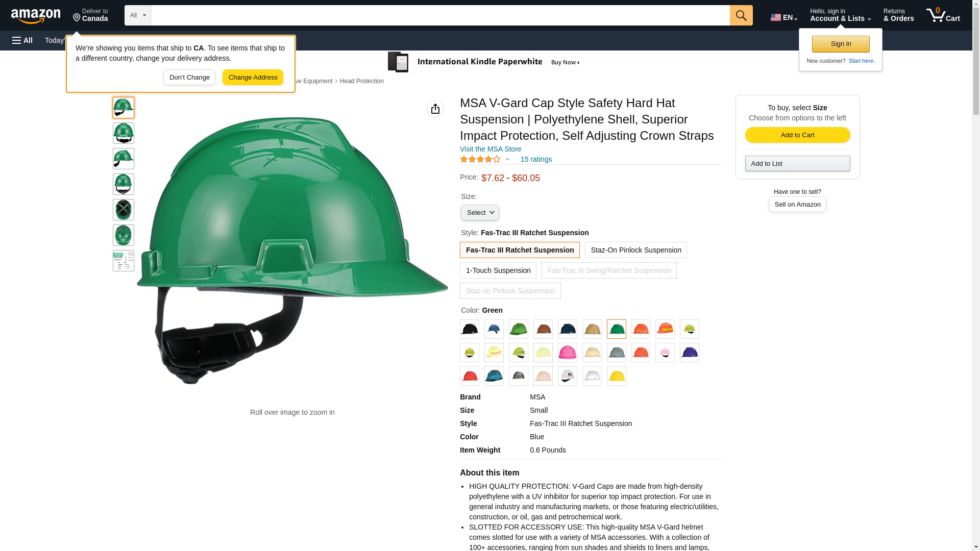Visit the MSA Store link
Viewport: 980px width, 551px height.
pyautogui.click(x=491, y=149)
